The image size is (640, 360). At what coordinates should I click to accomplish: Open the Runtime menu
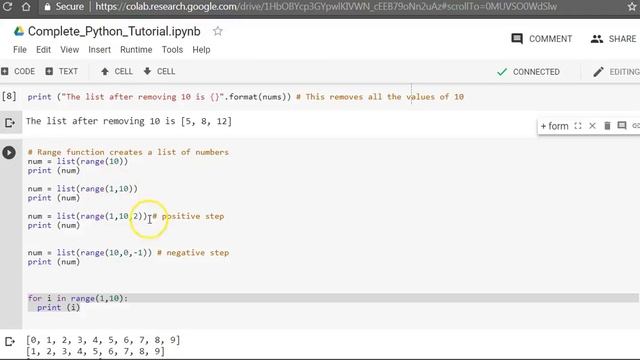(x=136, y=50)
